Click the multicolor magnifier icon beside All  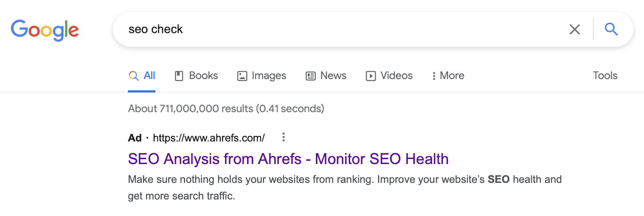pyautogui.click(x=134, y=76)
